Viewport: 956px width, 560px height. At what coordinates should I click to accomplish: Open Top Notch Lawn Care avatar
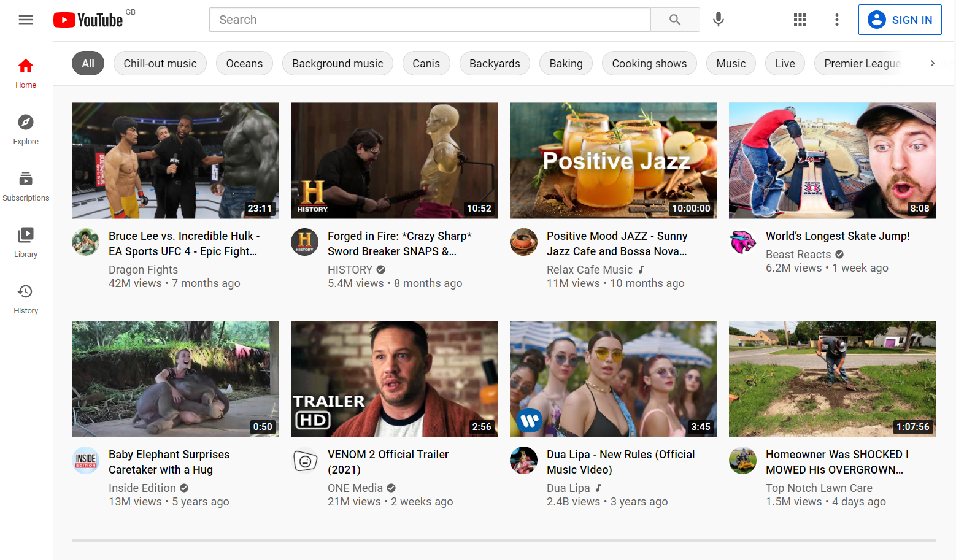coord(742,460)
